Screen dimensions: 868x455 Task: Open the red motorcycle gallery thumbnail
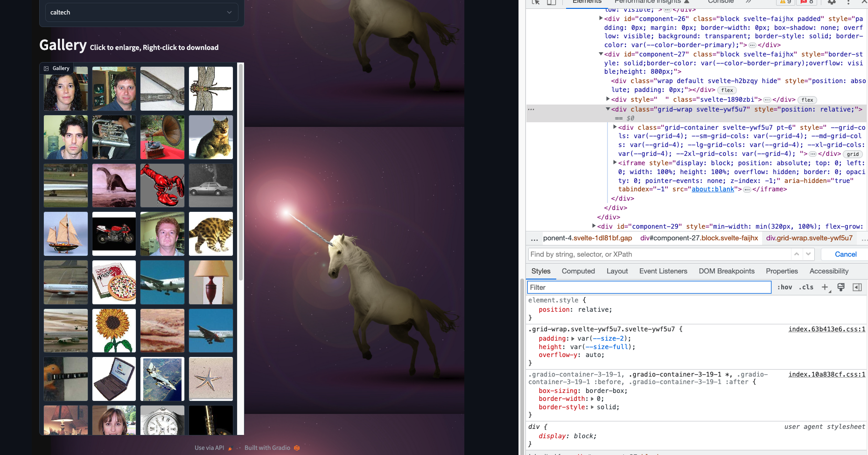(x=114, y=234)
